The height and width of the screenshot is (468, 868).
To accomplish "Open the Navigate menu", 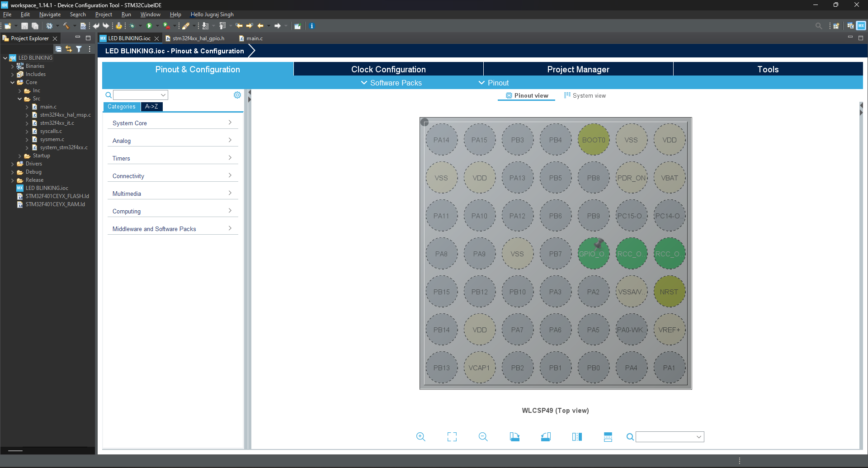I will click(x=50, y=14).
